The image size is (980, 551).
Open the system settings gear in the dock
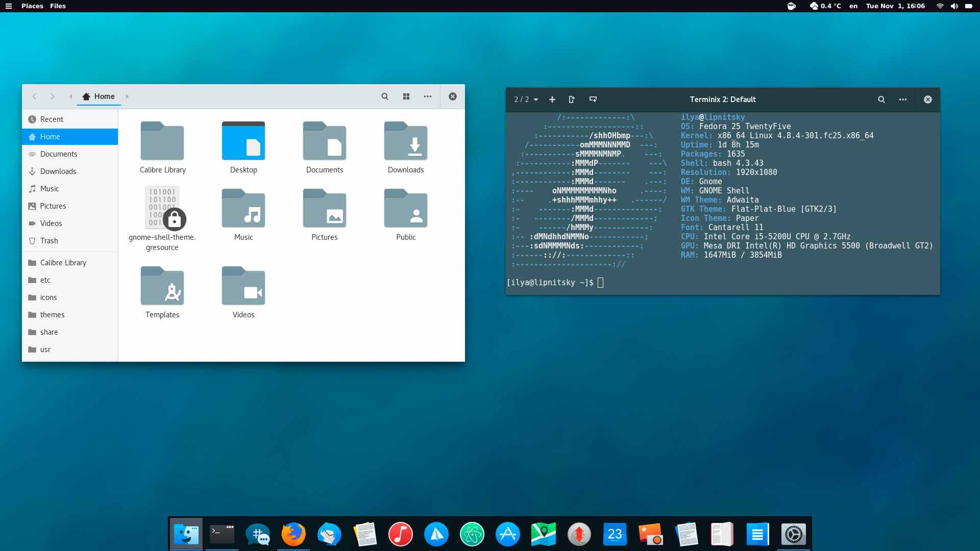(x=794, y=534)
